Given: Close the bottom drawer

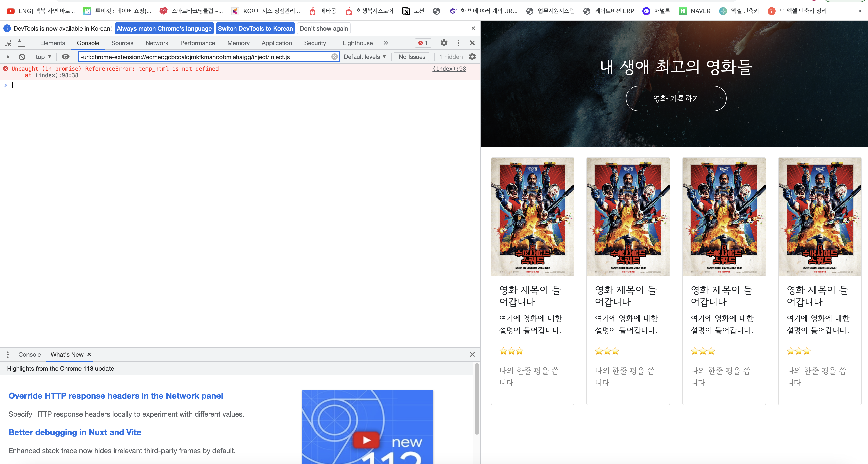Looking at the screenshot, I should [472, 355].
